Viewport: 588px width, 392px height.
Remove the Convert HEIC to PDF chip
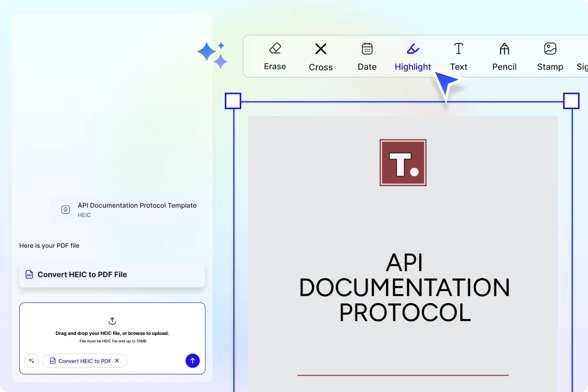click(x=117, y=361)
